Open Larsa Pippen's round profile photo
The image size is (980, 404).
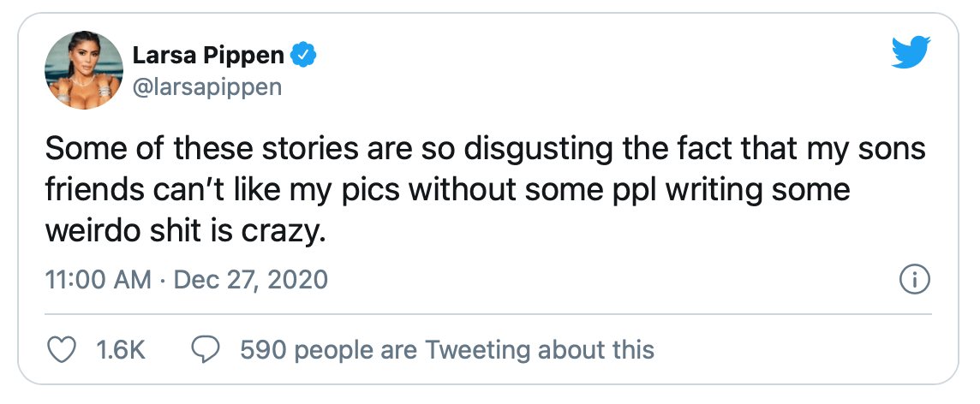[84, 70]
